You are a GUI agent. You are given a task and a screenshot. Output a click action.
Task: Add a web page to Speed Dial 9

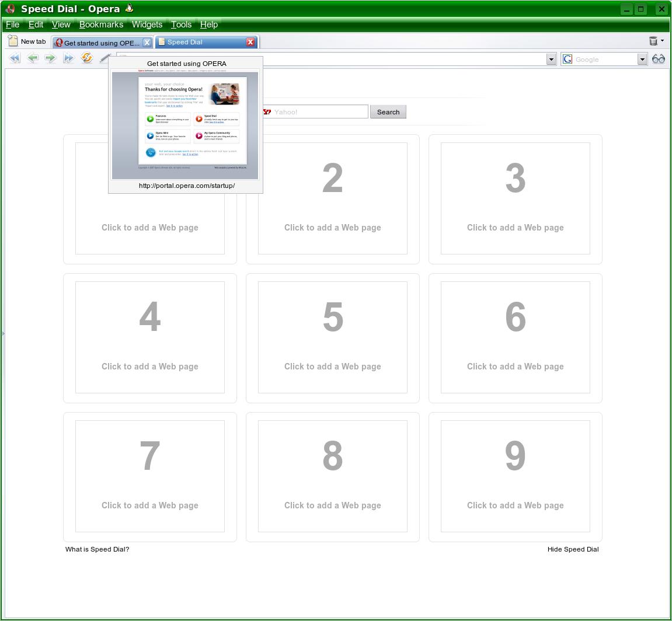(x=515, y=476)
